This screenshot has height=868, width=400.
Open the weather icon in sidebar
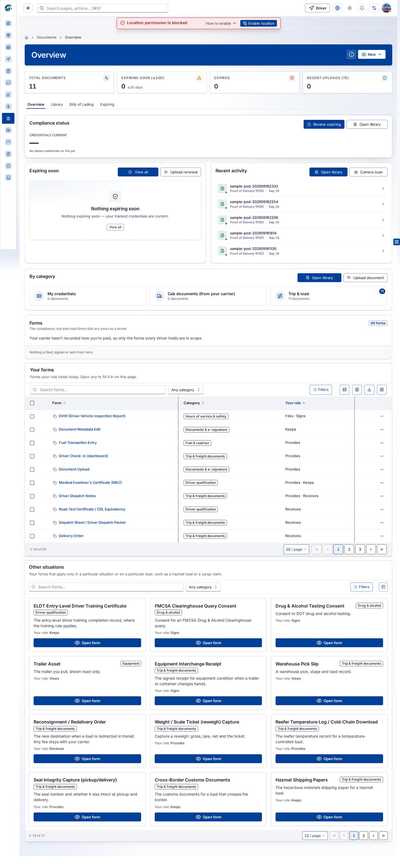pyautogui.click(x=8, y=95)
